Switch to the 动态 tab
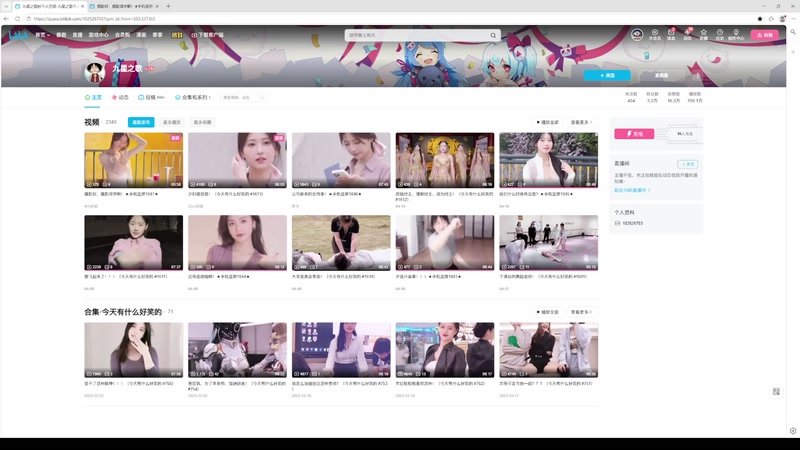 [120, 97]
